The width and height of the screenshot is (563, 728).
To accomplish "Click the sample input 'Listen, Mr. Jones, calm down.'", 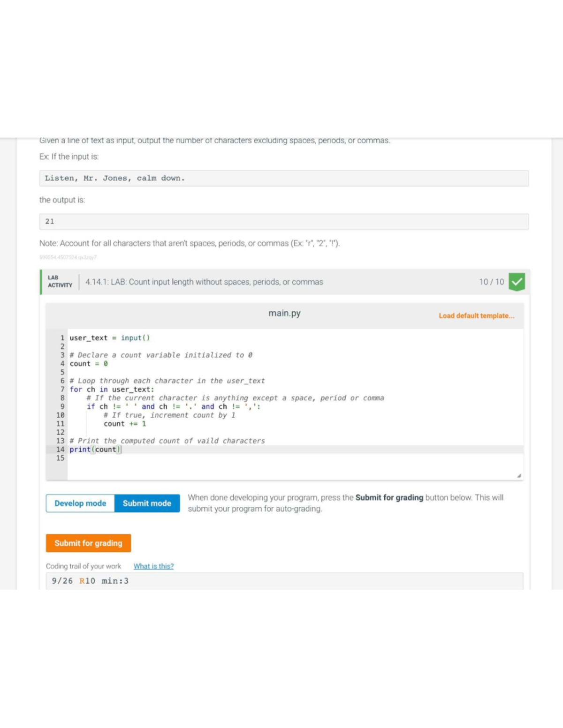I will [284, 178].
